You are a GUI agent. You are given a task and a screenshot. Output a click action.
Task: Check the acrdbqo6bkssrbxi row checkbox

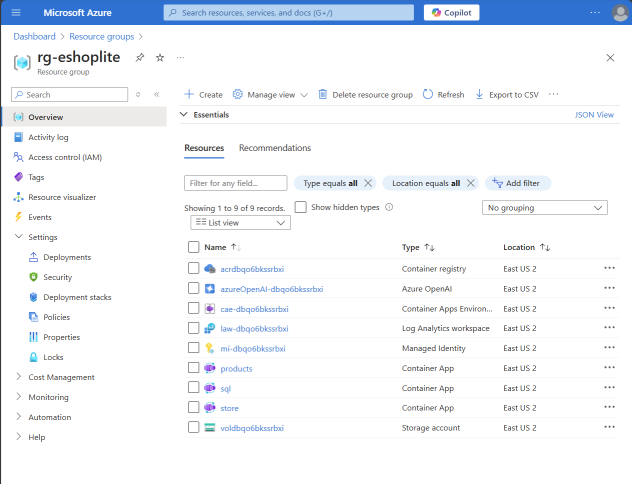[193, 268]
